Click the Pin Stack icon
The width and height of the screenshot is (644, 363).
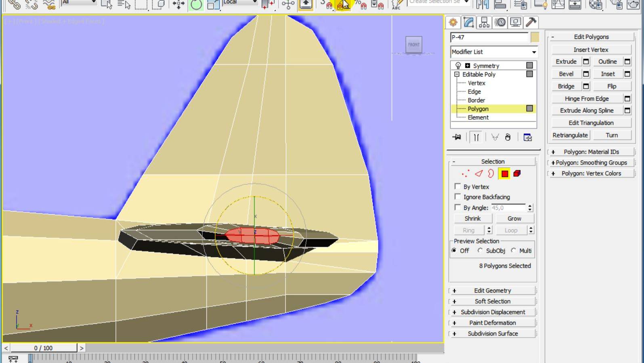[457, 137]
